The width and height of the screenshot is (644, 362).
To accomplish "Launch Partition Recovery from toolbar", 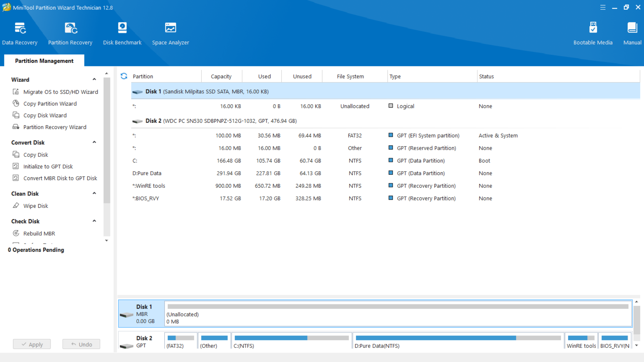I will click(70, 34).
